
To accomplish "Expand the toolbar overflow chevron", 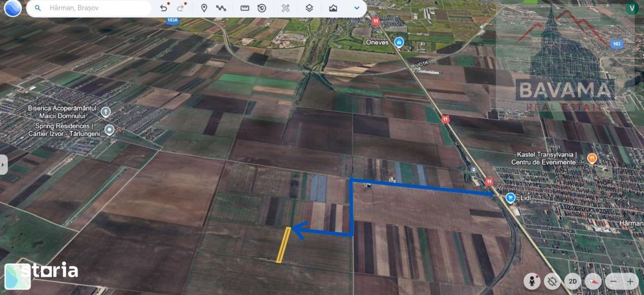I will pyautogui.click(x=357, y=8).
